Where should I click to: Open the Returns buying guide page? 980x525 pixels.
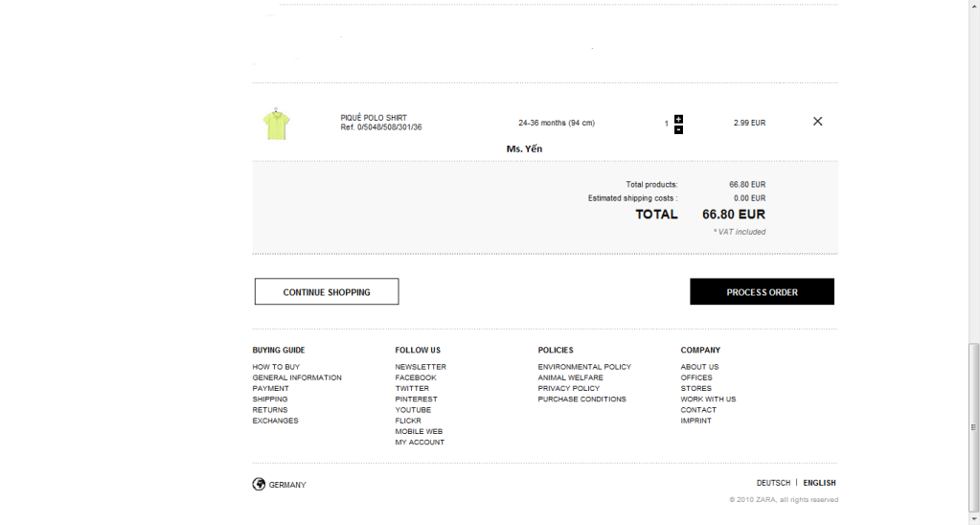coord(270,410)
